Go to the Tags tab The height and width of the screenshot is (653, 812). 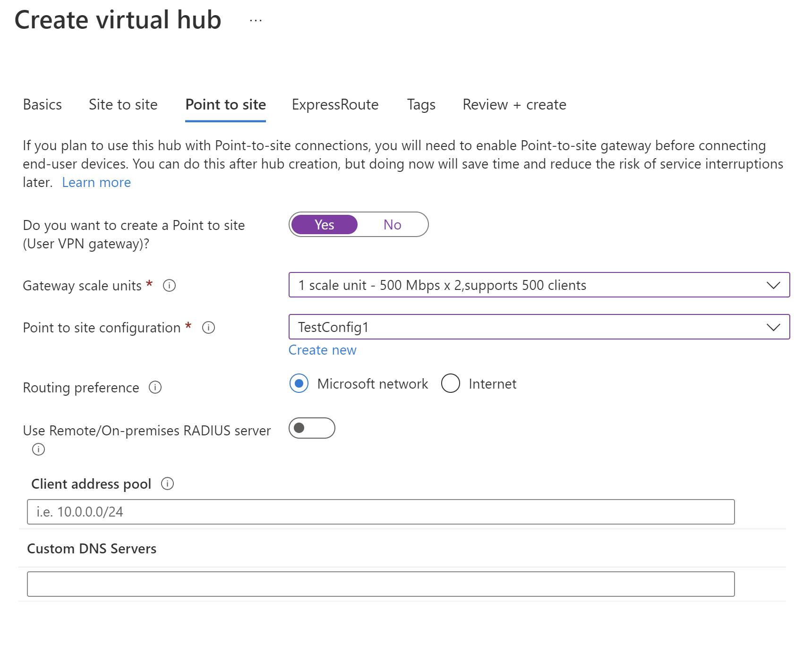coord(420,104)
